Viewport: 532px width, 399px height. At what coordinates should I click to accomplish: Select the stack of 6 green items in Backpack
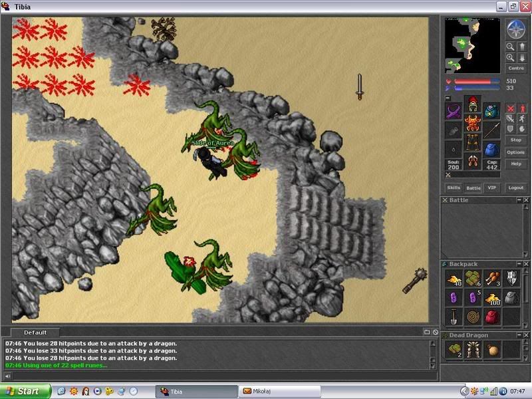[x=473, y=279]
